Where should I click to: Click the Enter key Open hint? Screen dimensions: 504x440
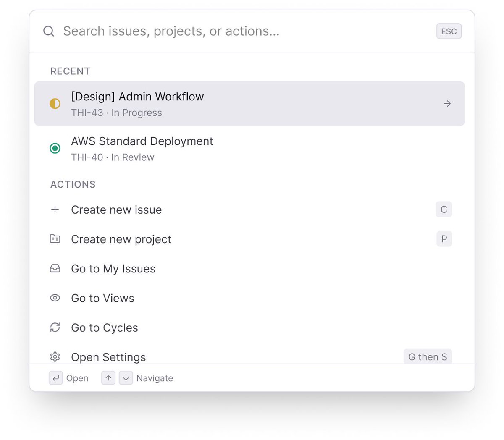point(55,378)
